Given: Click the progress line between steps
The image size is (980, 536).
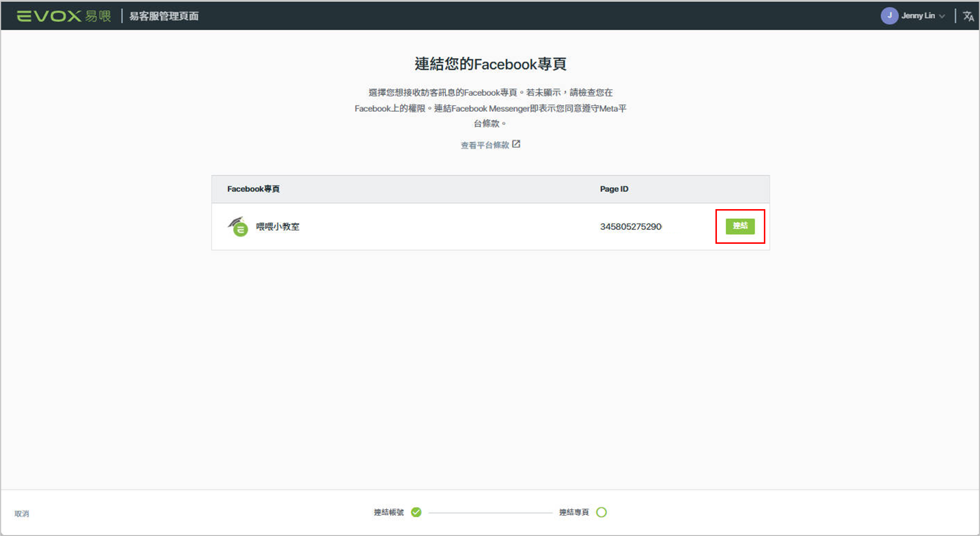Looking at the screenshot, I should [490, 513].
